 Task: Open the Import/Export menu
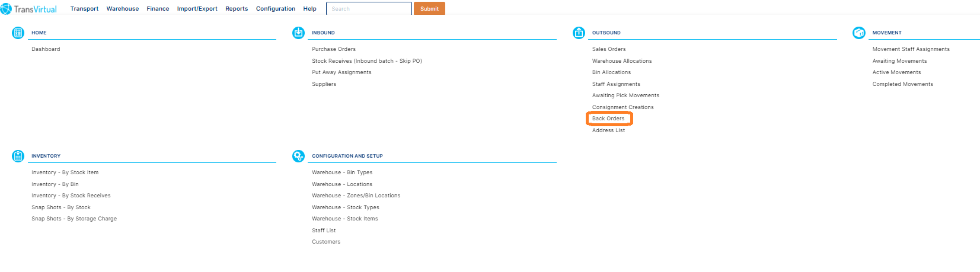point(197,9)
